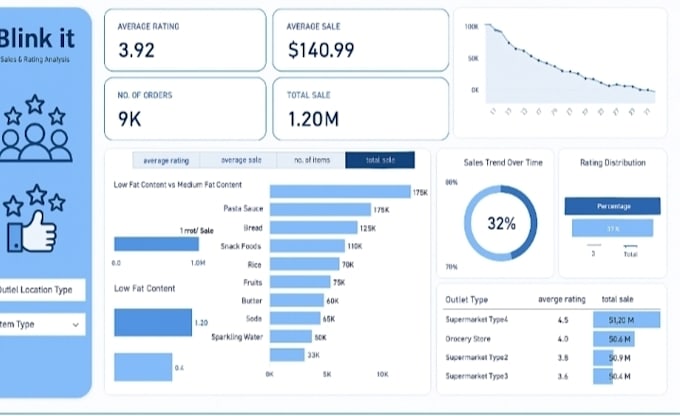The width and height of the screenshot is (680, 416).
Task: Click the Percentage button in Rating Distribution
Action: pos(612,206)
